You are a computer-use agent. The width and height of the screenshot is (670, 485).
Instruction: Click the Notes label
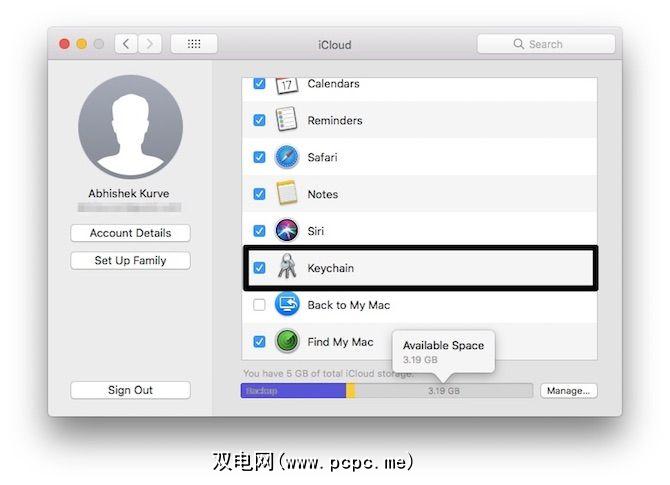pos(323,194)
